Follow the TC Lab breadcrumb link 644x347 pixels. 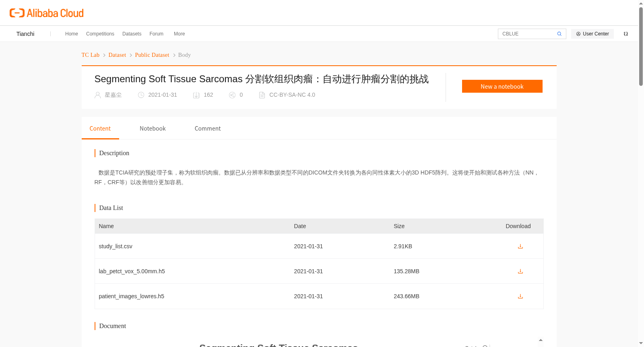tap(91, 55)
